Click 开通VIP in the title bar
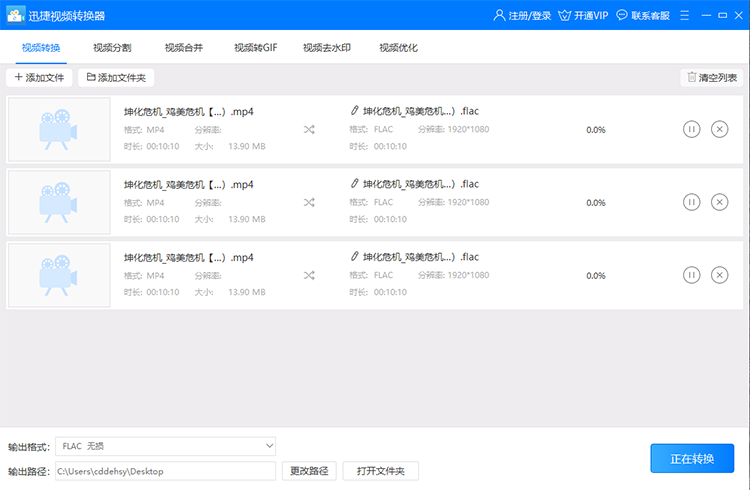This screenshot has height=490, width=750. pyautogui.click(x=583, y=15)
